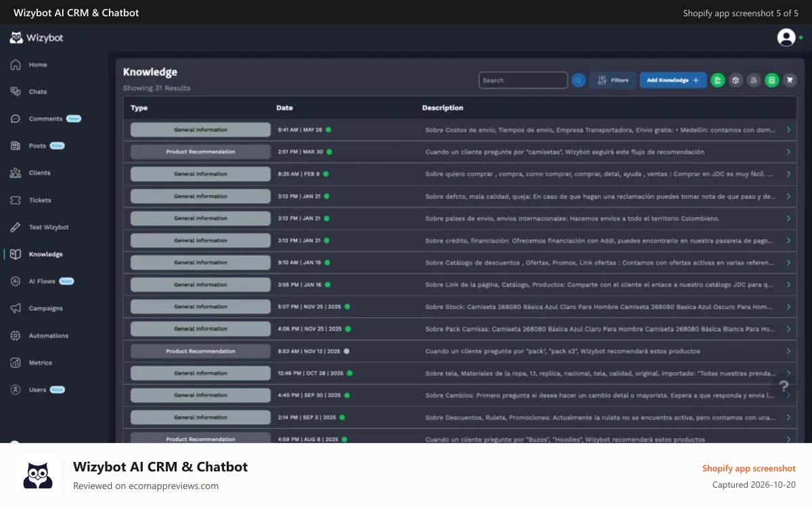This screenshot has width=812, height=508.
Task: Click the Product Recommendation tag for MAR 30
Action: [200, 152]
